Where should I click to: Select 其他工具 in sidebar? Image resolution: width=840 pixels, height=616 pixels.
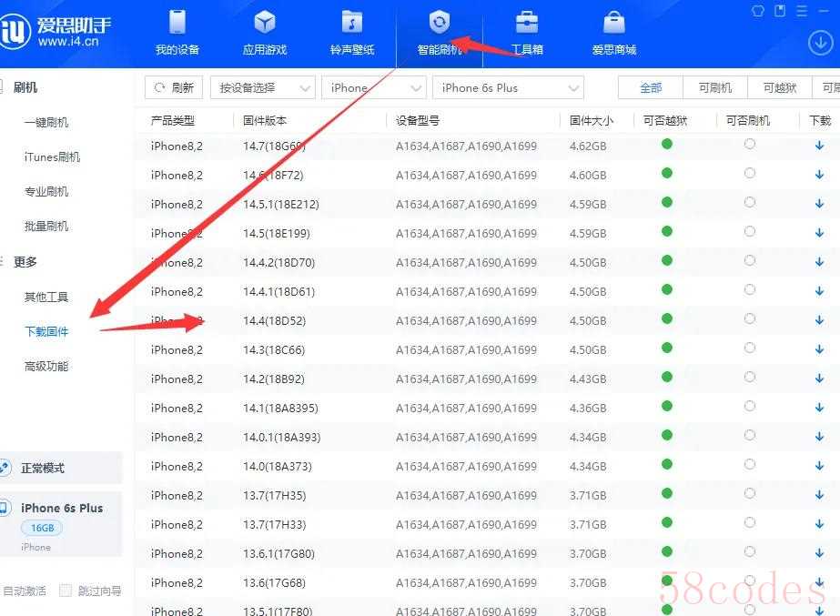pyautogui.click(x=46, y=297)
